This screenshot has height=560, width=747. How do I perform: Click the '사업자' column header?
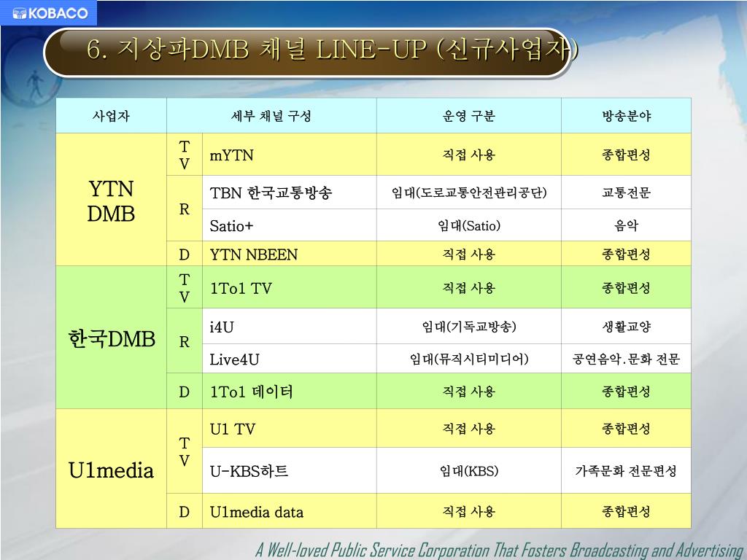(111, 115)
